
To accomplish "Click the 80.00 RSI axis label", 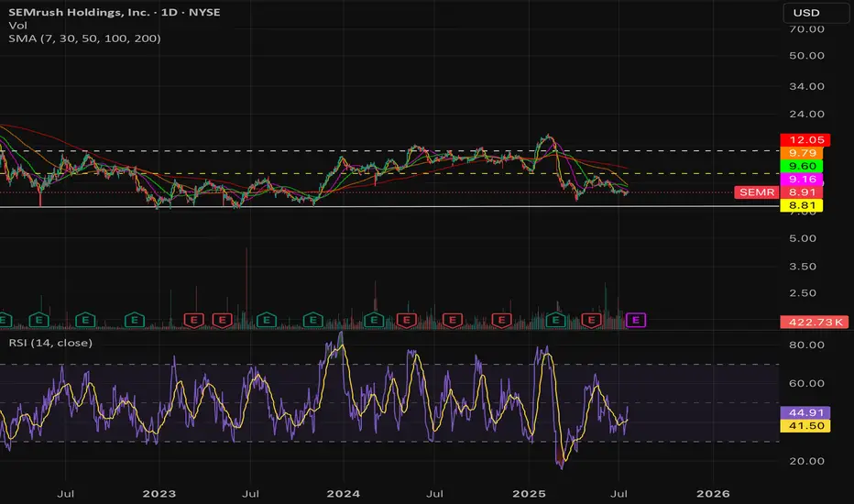I will [x=806, y=345].
